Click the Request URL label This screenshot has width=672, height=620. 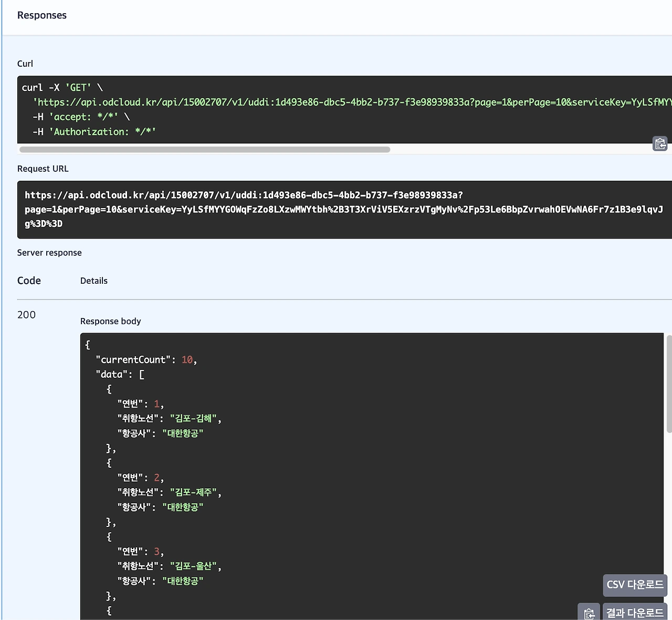pyautogui.click(x=43, y=169)
